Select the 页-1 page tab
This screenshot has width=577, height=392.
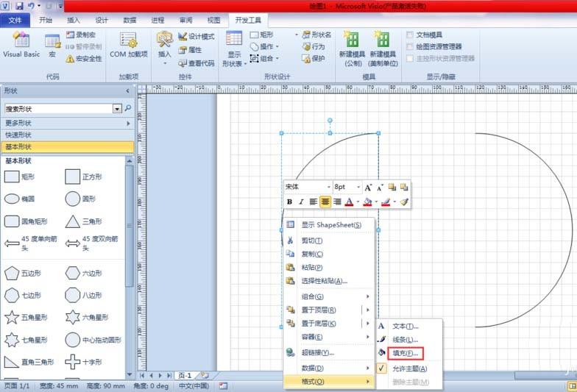(x=185, y=375)
